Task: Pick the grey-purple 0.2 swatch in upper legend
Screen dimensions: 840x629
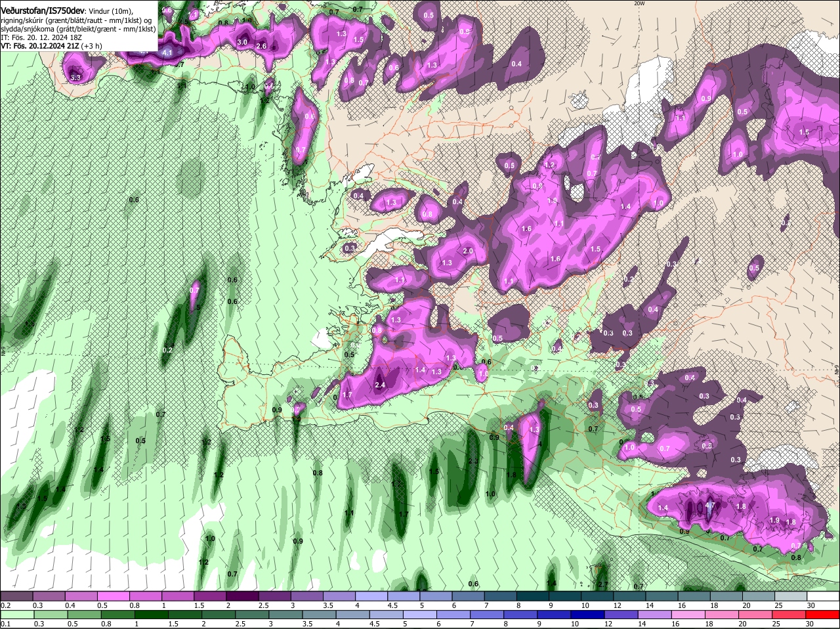Action: pos(16,596)
